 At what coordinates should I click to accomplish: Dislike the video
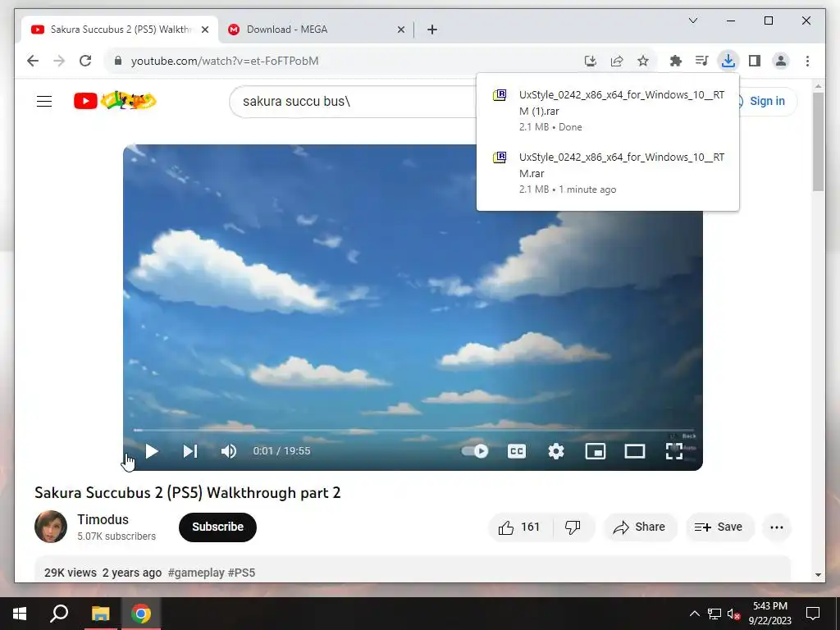pyautogui.click(x=573, y=527)
